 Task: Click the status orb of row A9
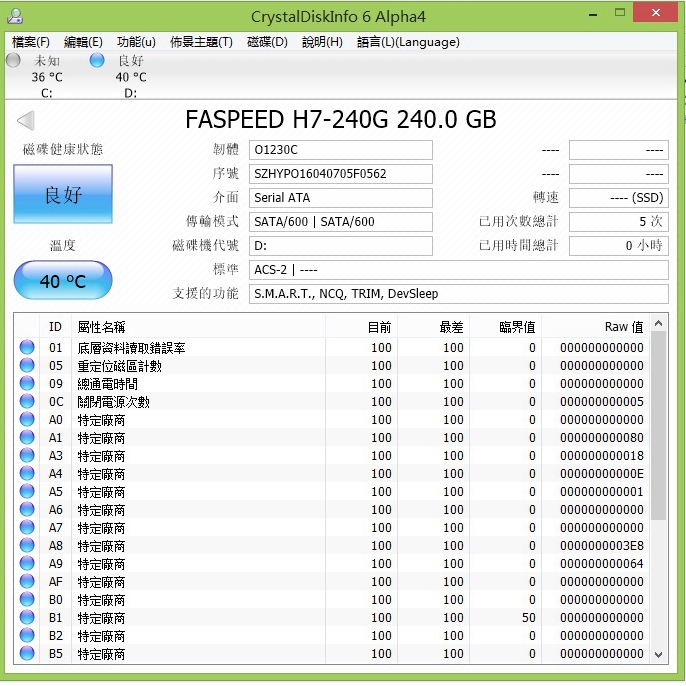(27, 564)
